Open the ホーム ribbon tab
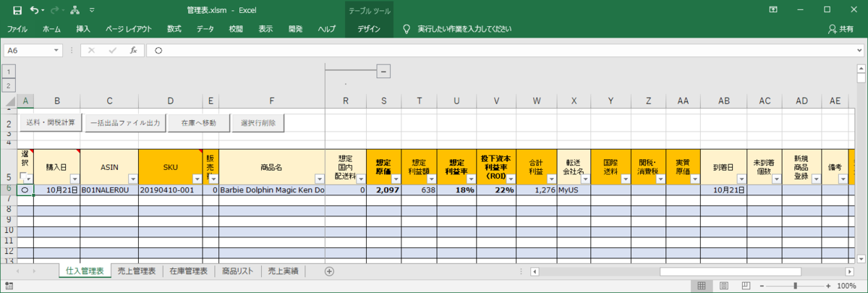 (x=51, y=29)
